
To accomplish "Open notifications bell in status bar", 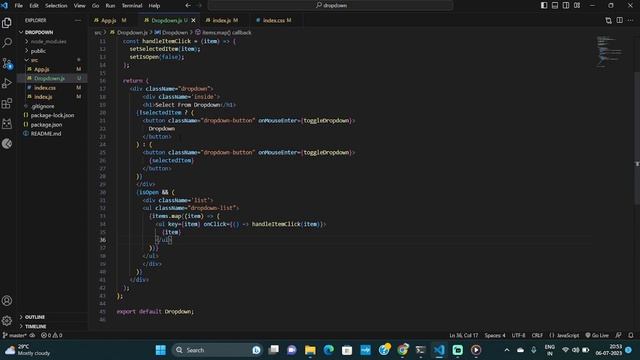I will (x=631, y=336).
